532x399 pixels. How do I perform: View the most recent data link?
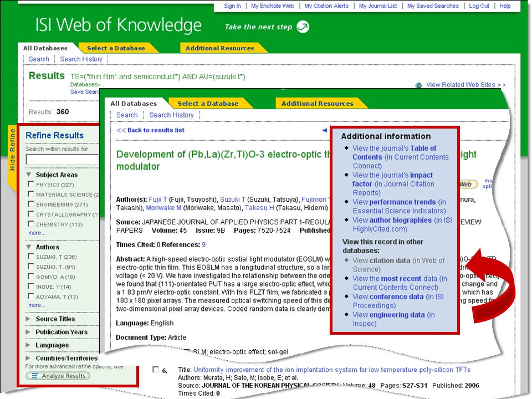coord(400,283)
